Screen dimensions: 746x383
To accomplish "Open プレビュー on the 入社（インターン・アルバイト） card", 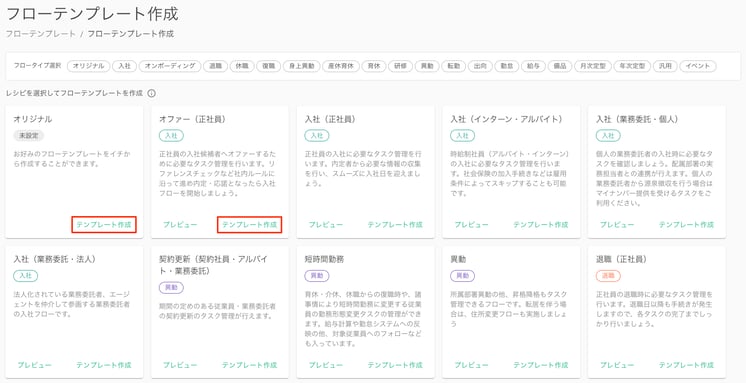I will pos(471,225).
